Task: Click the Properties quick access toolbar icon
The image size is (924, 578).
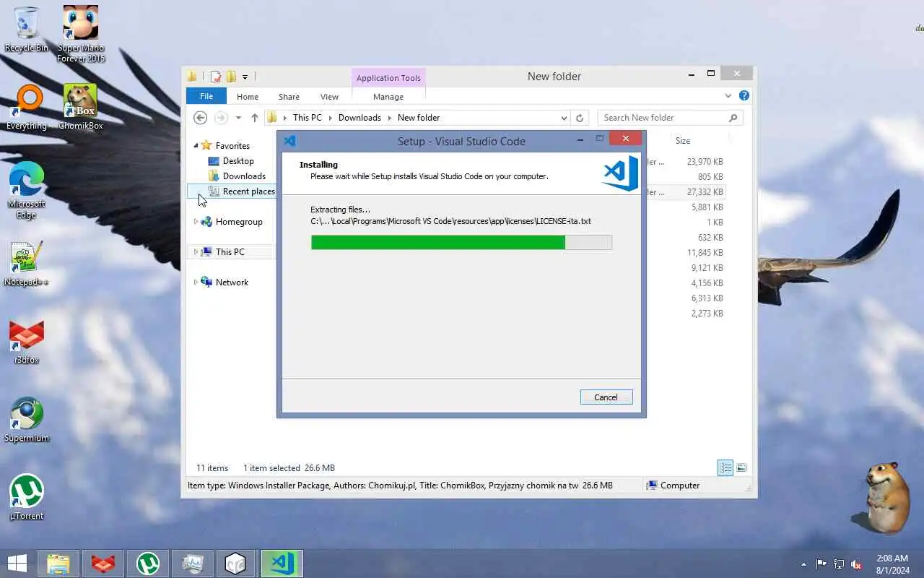Action: click(x=215, y=76)
